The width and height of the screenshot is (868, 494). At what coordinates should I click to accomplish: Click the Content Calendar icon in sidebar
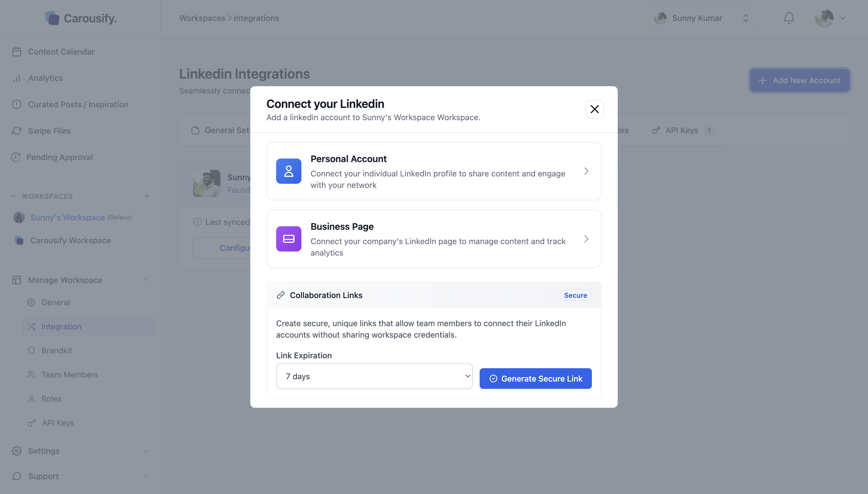17,52
